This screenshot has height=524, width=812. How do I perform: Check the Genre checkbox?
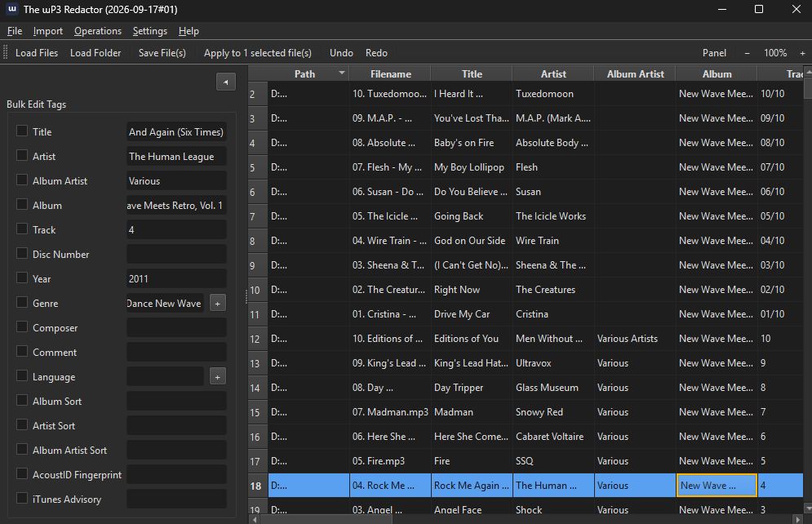[22, 302]
